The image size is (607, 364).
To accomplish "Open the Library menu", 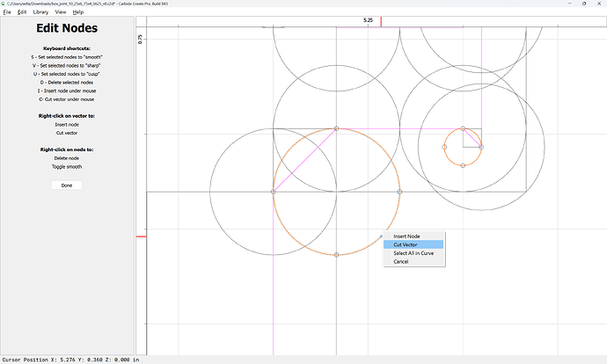I will pos(40,12).
